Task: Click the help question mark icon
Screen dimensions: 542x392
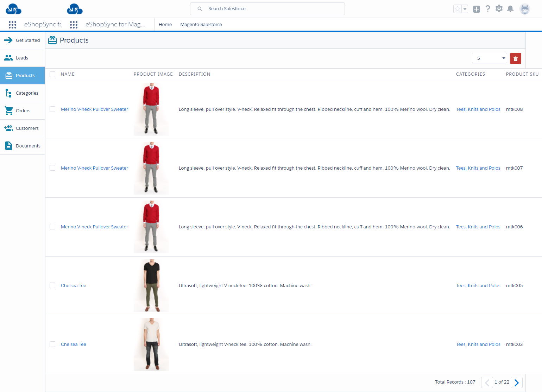Action: (487, 9)
